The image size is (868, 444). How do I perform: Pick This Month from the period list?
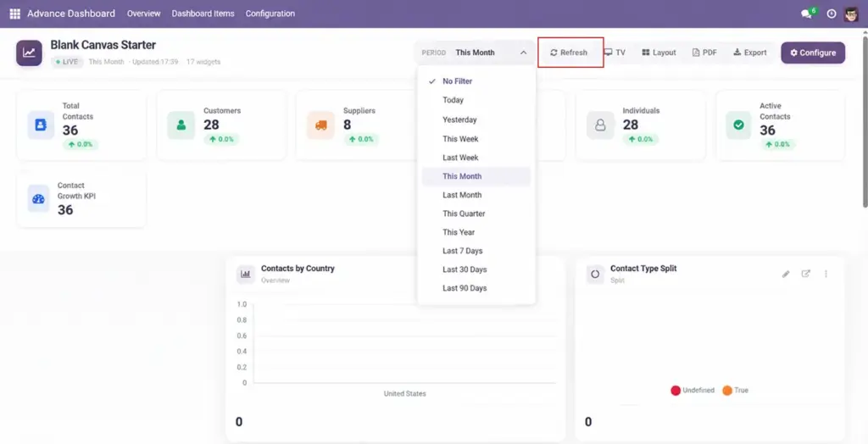476,176
